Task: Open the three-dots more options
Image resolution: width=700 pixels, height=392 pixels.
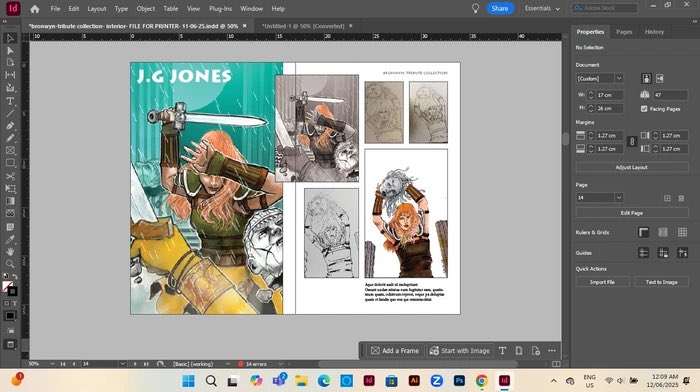Action: [552, 351]
